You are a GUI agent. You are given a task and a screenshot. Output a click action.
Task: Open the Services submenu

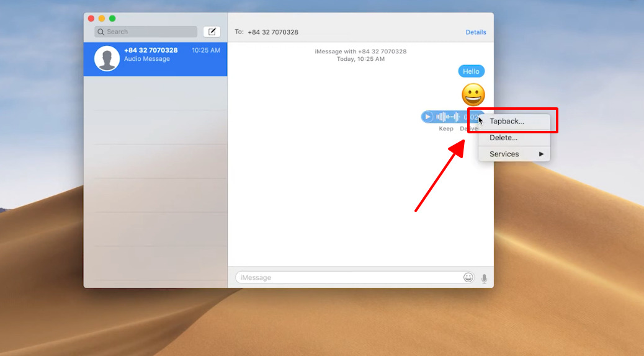pos(514,154)
